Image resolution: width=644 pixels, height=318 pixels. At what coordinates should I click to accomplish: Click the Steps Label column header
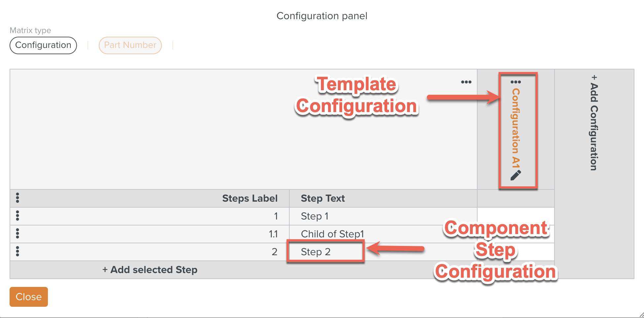(250, 198)
